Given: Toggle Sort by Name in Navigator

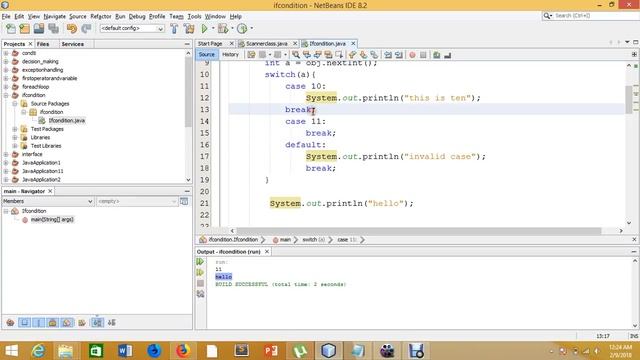Looking at the screenshot, I should (97, 323).
